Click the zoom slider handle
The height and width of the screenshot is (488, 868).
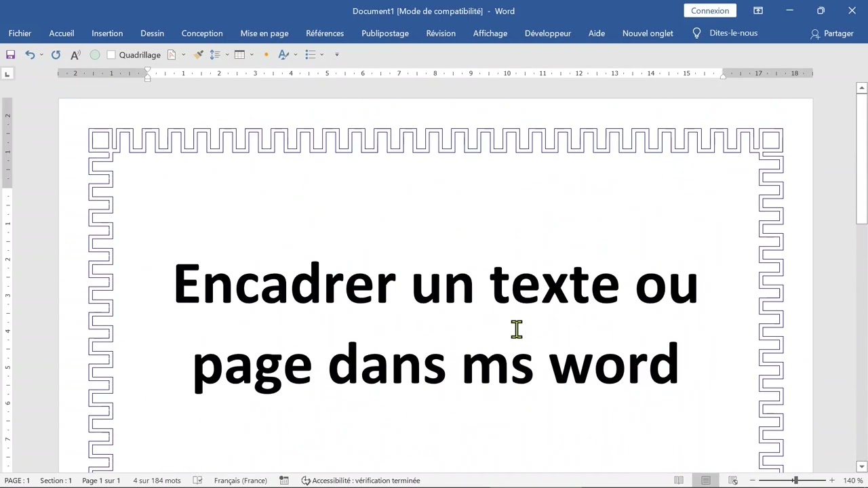click(795, 481)
